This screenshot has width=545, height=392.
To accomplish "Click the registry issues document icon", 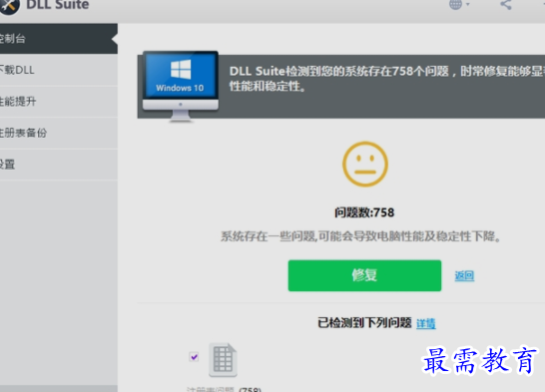I will [x=223, y=360].
